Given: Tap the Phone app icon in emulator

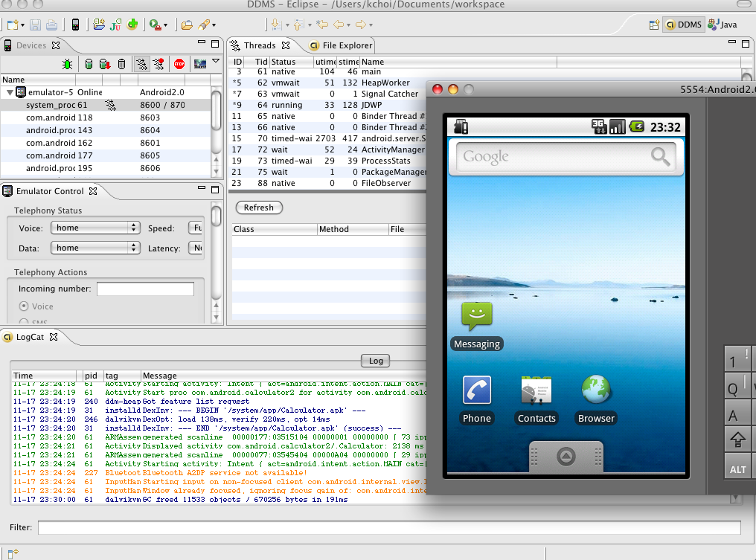Looking at the screenshot, I should pos(477,390).
